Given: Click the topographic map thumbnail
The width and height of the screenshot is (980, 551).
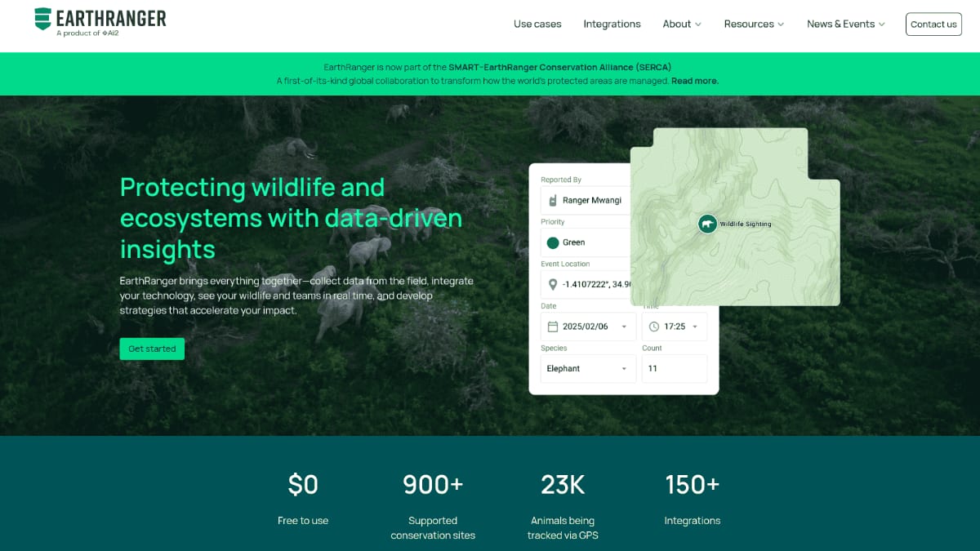Looking at the screenshot, I should [x=735, y=216].
